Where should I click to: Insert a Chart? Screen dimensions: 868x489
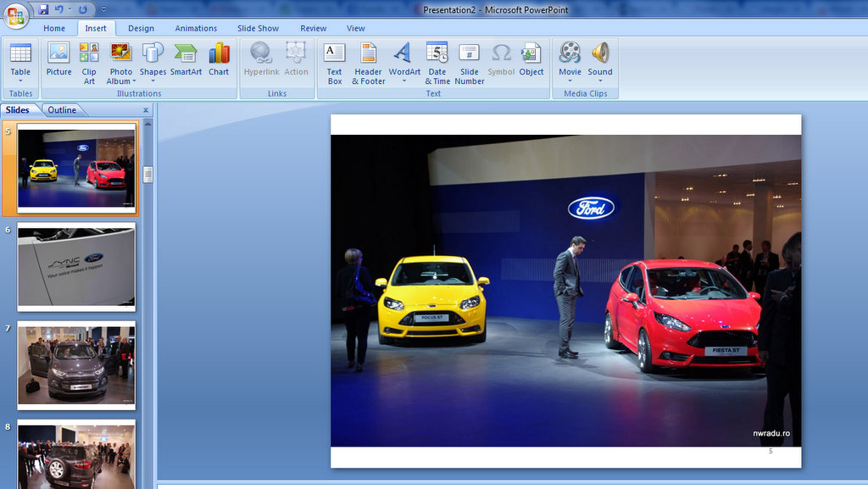[219, 59]
